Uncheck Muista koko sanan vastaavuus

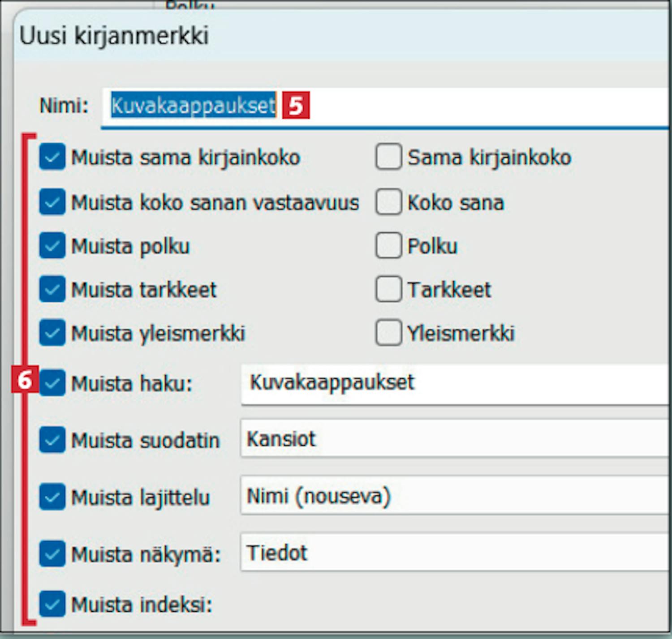(52, 202)
